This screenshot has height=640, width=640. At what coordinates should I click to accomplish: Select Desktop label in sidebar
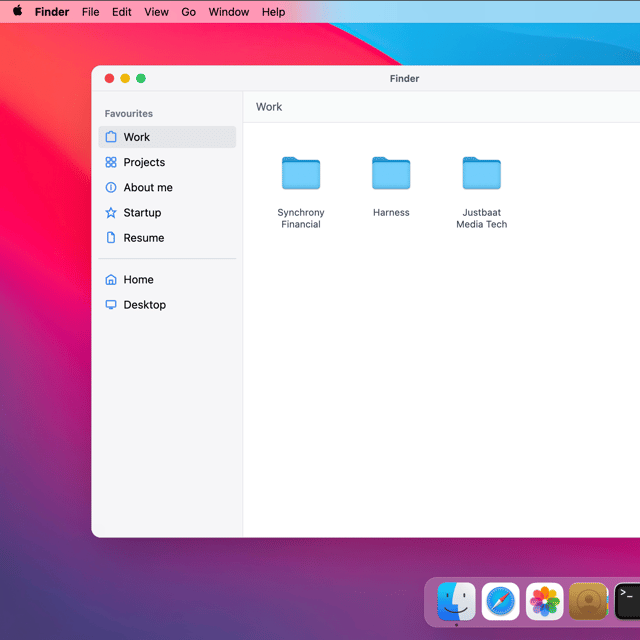coord(144,305)
